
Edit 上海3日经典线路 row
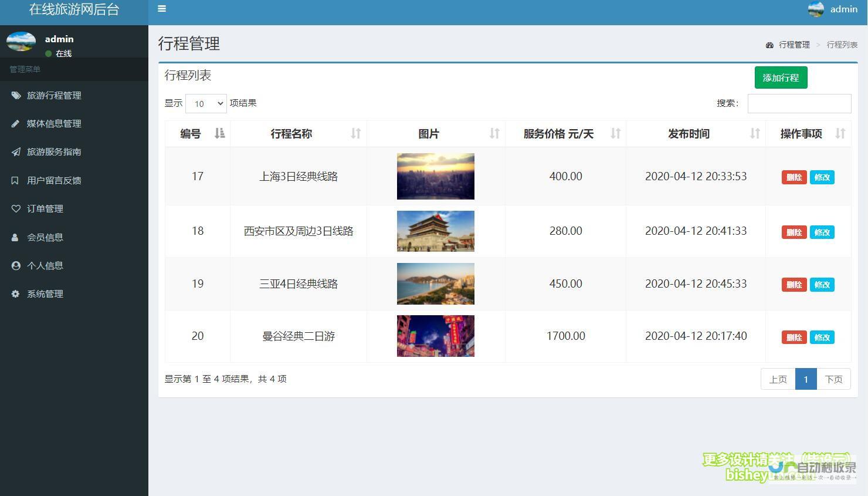click(x=822, y=177)
